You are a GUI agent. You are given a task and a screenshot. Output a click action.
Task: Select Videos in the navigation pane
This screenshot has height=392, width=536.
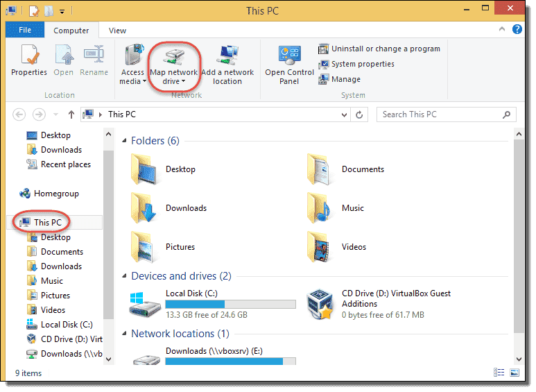click(46, 310)
